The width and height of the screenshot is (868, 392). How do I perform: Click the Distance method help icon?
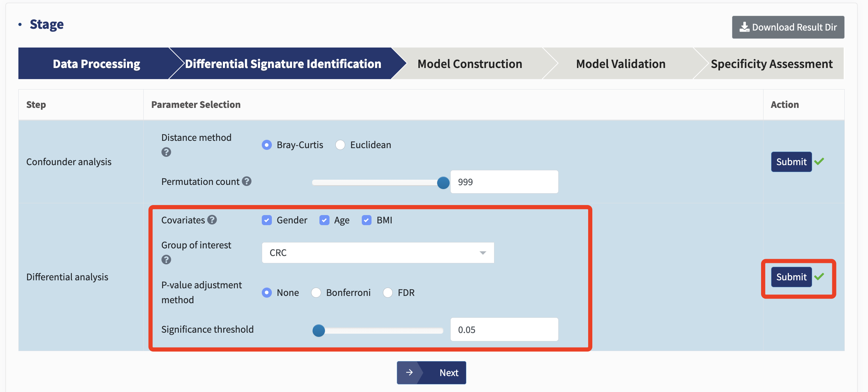[x=166, y=152]
